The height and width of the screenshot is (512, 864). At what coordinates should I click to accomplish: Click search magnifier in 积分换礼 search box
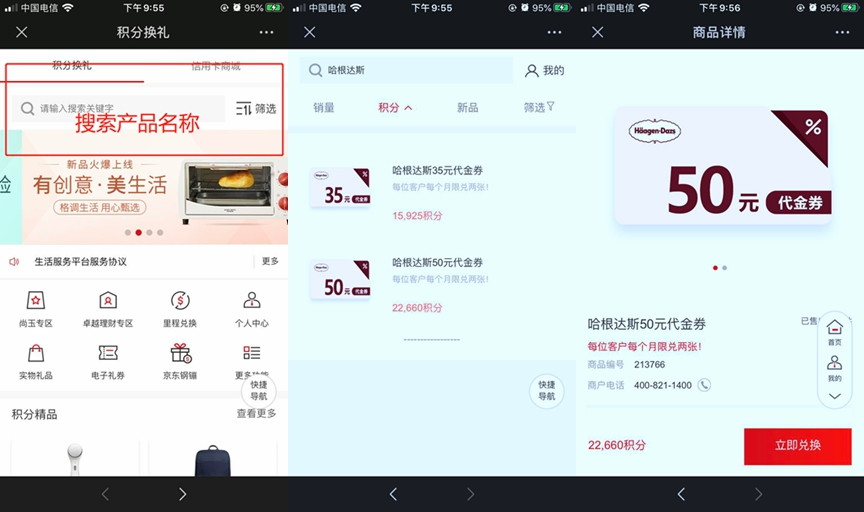[x=28, y=109]
